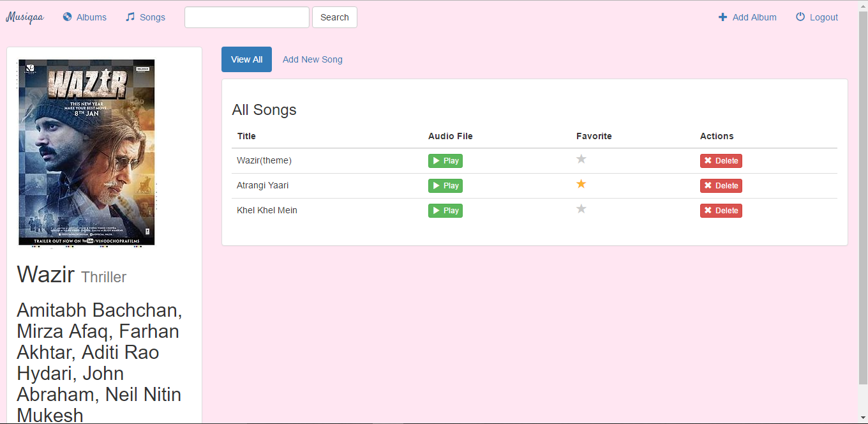Go to the Albums page

tap(84, 17)
